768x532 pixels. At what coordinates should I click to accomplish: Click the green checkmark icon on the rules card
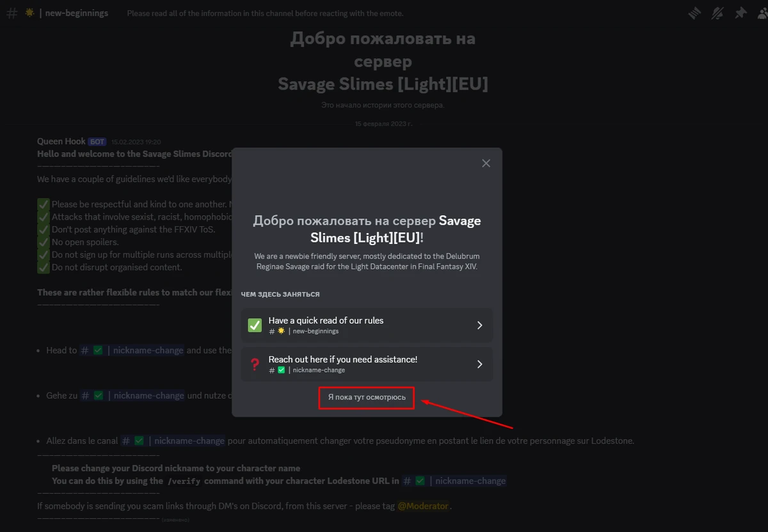(x=254, y=325)
